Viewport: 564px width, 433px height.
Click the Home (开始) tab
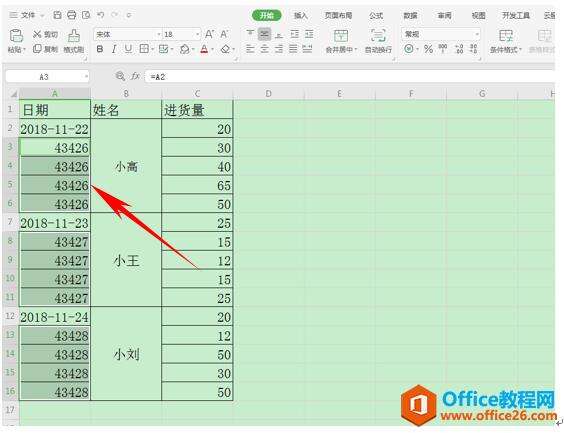tap(267, 15)
